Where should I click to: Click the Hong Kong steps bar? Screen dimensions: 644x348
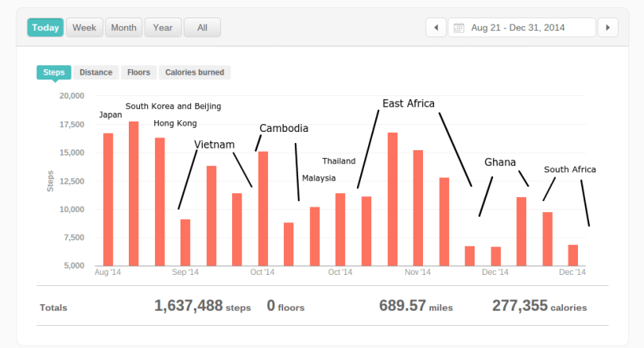point(160,202)
